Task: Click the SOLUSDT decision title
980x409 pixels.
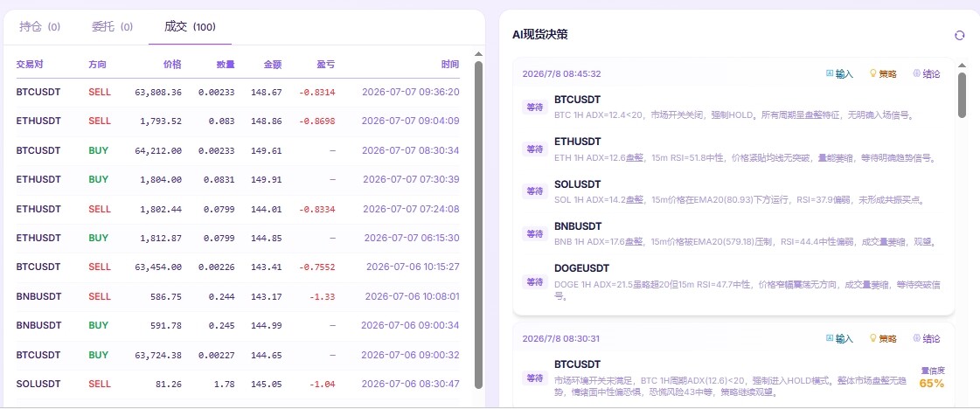Action: click(x=578, y=184)
